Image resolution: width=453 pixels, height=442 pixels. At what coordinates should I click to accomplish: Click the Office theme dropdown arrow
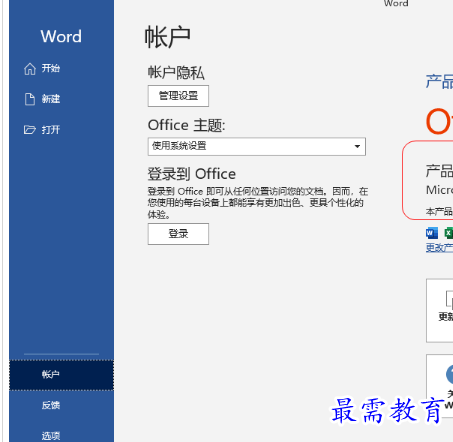coord(357,146)
